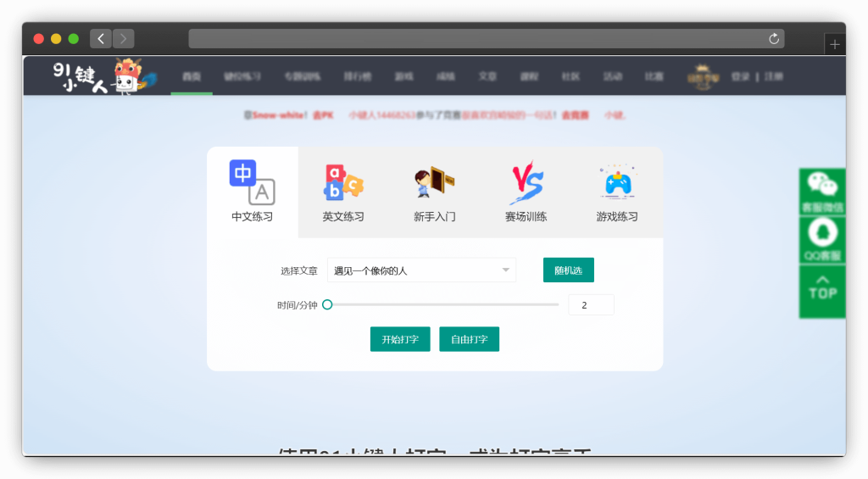Screen dimensions: 868x479
Task: Click the 去竞赛 link in ticker
Action: (x=576, y=115)
